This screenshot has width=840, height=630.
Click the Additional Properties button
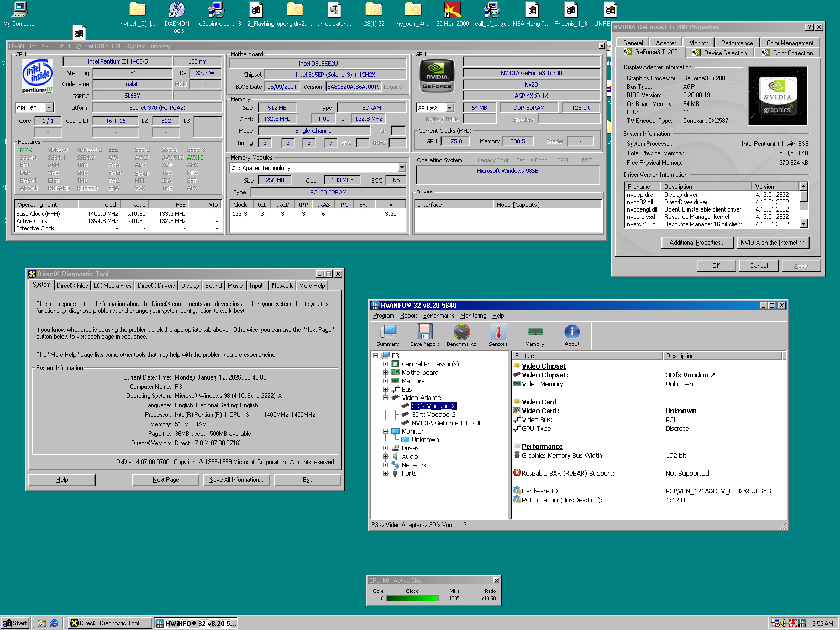(697, 243)
